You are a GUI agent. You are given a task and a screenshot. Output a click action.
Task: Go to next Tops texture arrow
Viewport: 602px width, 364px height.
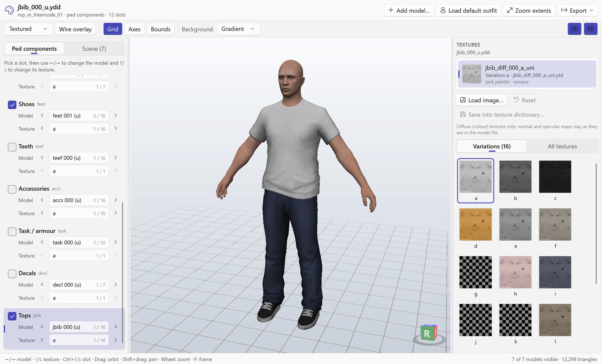(116, 340)
